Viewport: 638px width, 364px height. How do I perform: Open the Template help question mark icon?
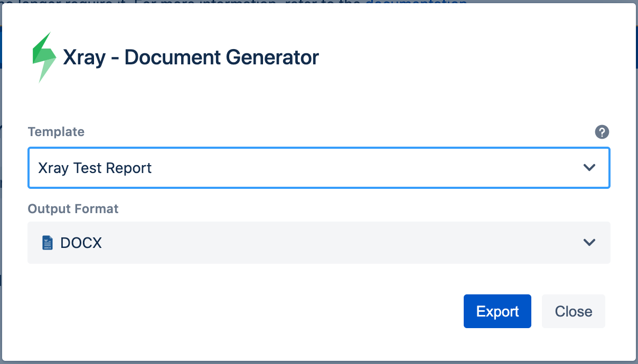602,132
